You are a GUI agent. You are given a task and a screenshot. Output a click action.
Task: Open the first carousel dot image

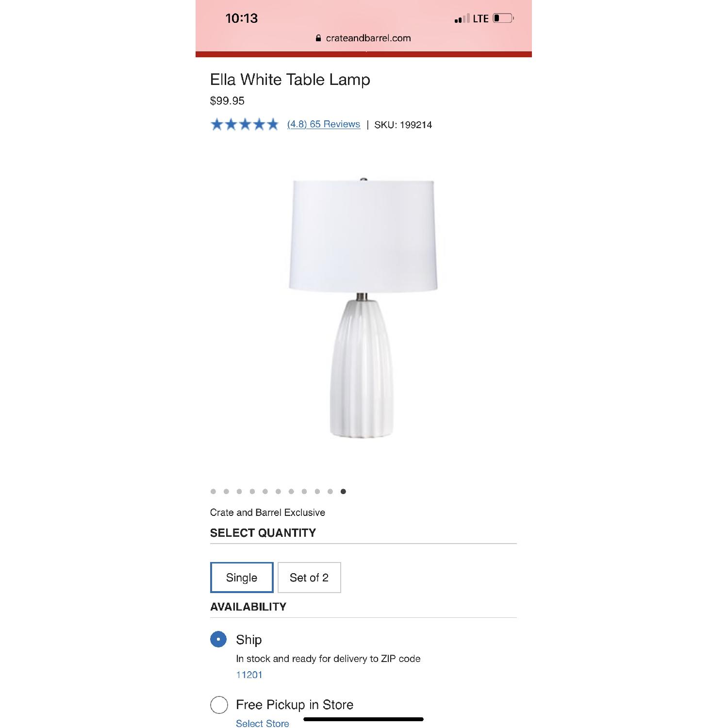(x=212, y=491)
